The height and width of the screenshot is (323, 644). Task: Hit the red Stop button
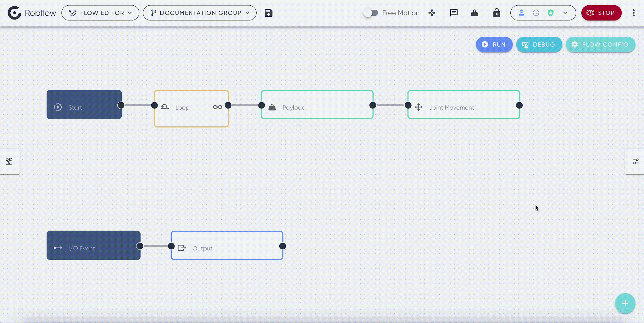coord(601,13)
